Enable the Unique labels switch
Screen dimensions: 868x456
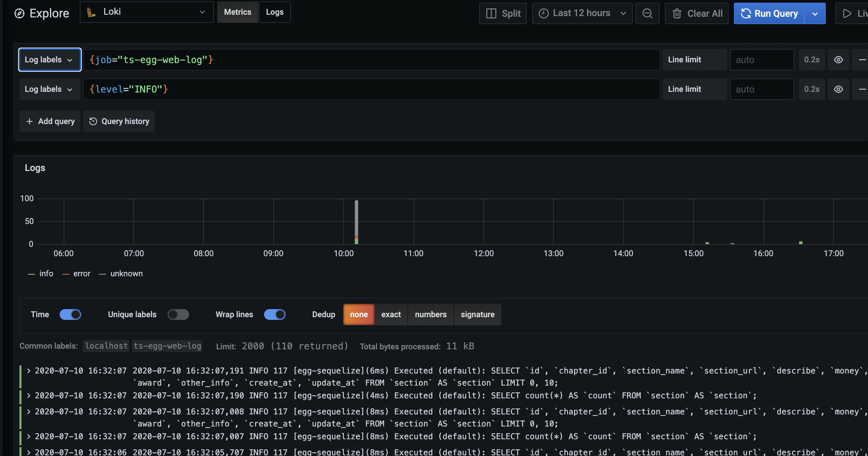178,315
